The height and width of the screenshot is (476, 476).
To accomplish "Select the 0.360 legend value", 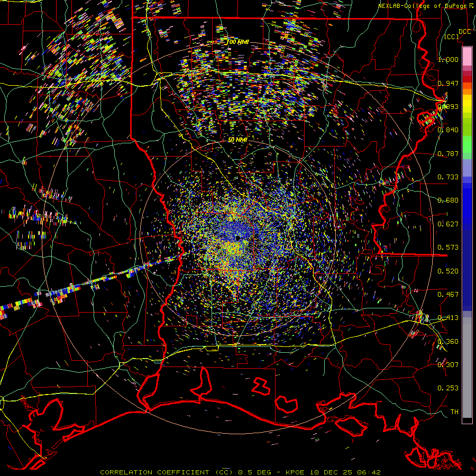I will pyautogui.click(x=448, y=342).
